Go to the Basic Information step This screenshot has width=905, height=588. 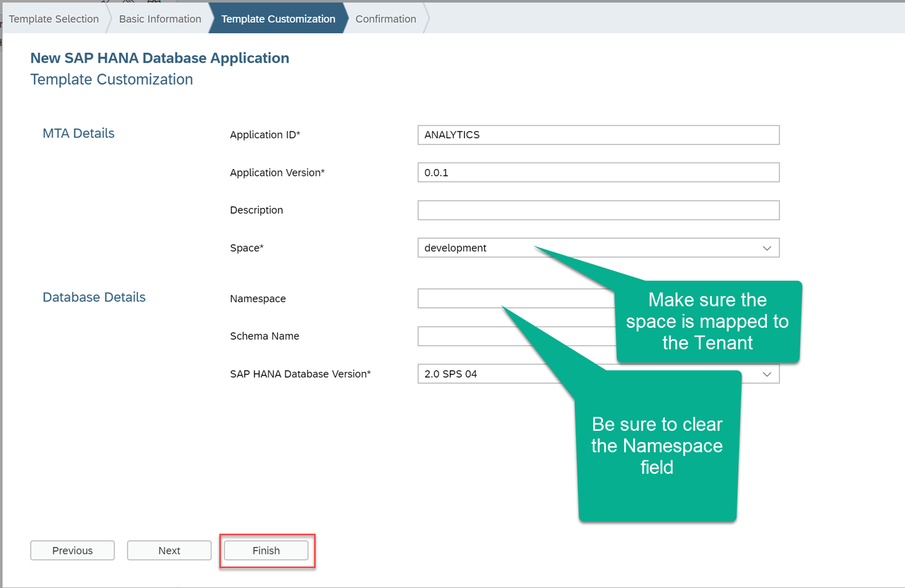[x=160, y=19]
